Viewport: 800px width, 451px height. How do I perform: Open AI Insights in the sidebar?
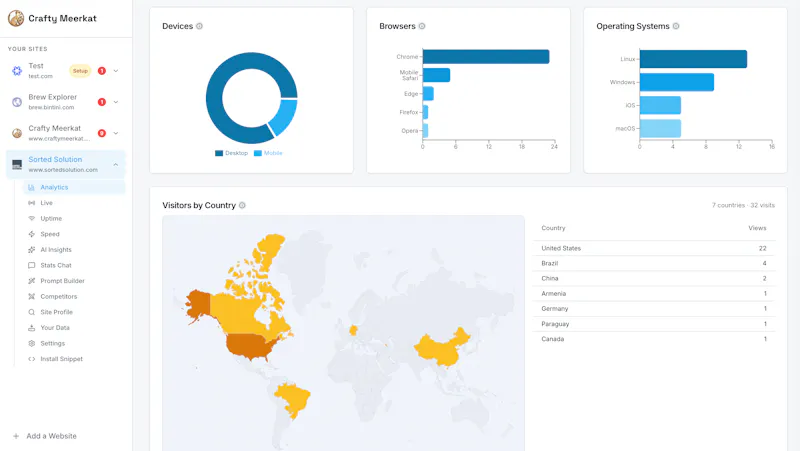click(74, 250)
